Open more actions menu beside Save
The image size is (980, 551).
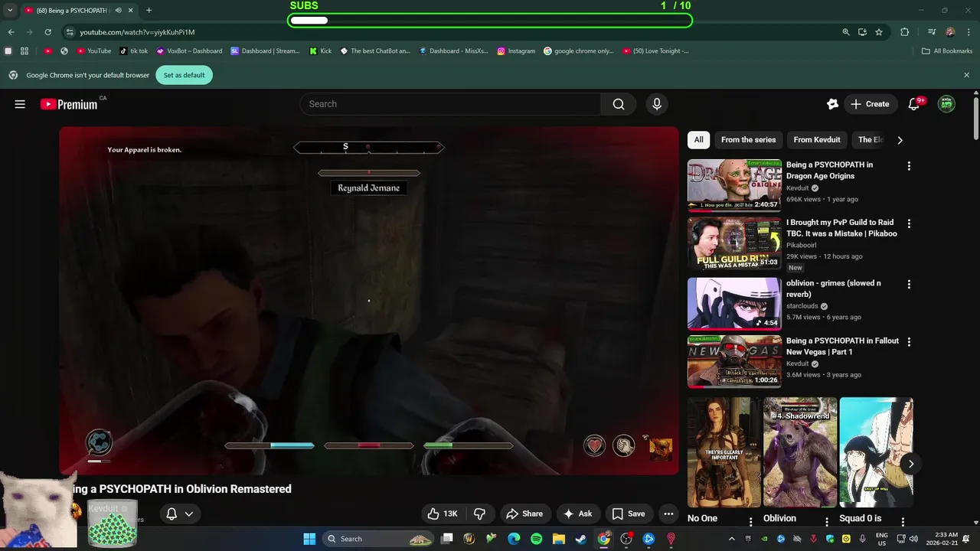[x=668, y=514]
